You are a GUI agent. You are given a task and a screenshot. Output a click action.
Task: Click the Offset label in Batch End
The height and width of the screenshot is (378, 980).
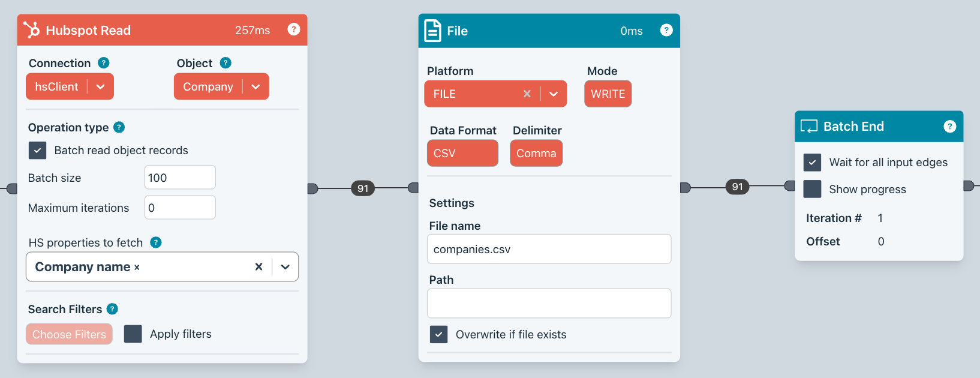pos(823,241)
